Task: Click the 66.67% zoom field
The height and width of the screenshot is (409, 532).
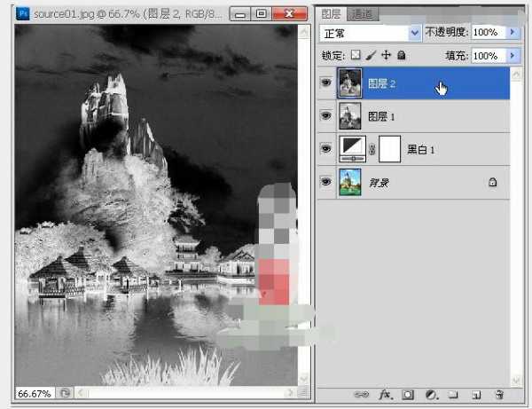Action: pos(35,393)
